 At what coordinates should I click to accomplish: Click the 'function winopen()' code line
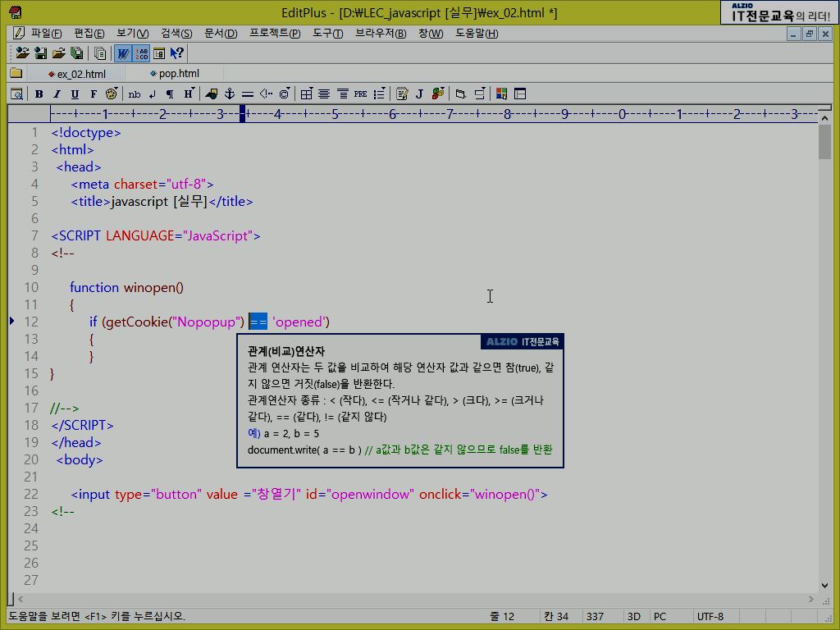pos(126,288)
